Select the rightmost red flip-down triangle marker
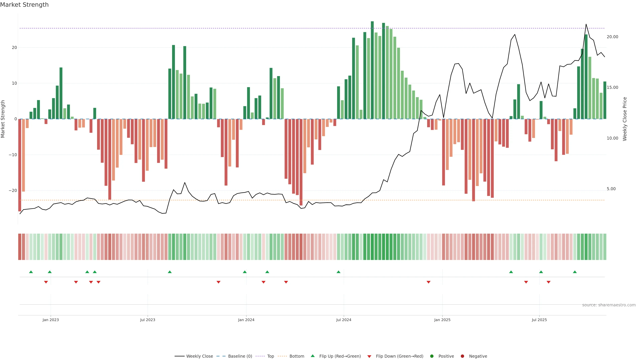 click(x=549, y=282)
